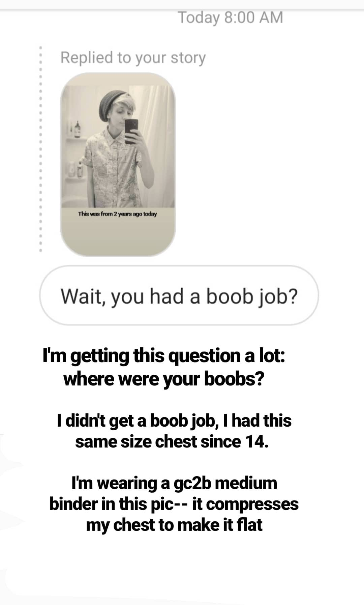Tap the "I'm getting this question a lot:" line
Image resolution: width=364 pixels, height=605 pixels.
(x=164, y=356)
